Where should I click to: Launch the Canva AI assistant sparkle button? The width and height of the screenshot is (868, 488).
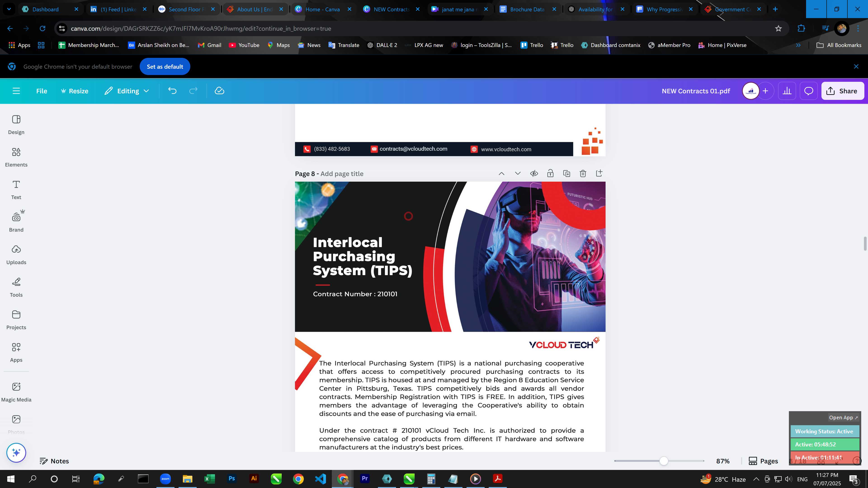(16, 453)
